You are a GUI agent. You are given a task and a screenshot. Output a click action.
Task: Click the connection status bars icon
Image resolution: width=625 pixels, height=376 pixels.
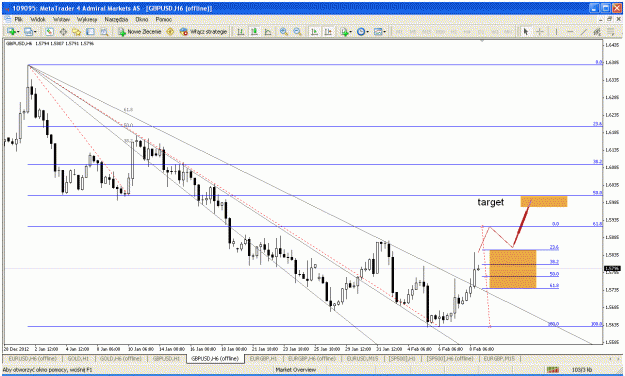(x=552, y=370)
